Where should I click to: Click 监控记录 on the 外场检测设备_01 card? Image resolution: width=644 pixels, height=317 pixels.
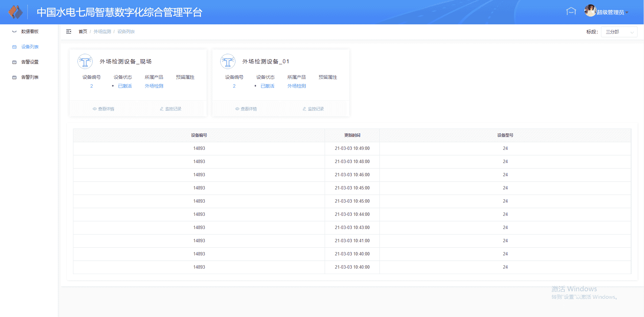point(314,109)
